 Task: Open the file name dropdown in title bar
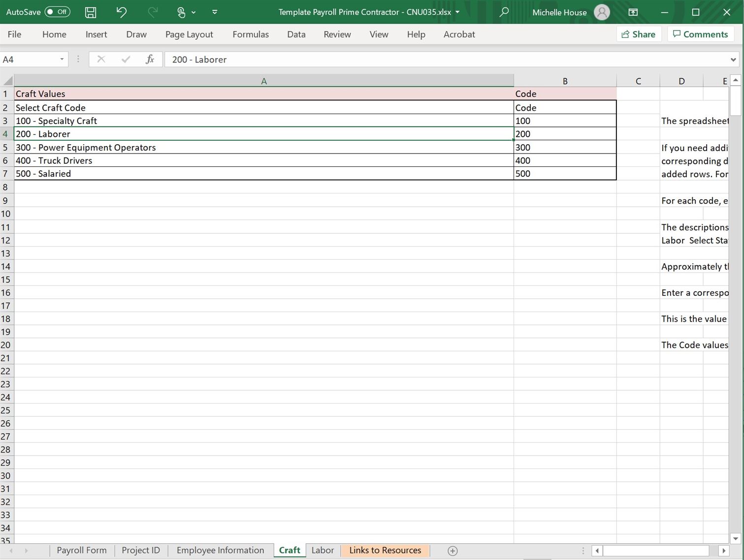(x=457, y=12)
